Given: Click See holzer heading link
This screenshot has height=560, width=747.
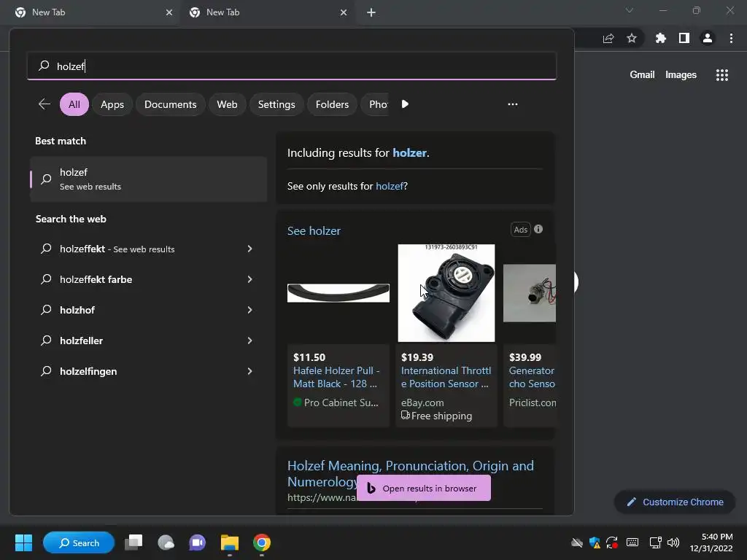Looking at the screenshot, I should [x=314, y=231].
